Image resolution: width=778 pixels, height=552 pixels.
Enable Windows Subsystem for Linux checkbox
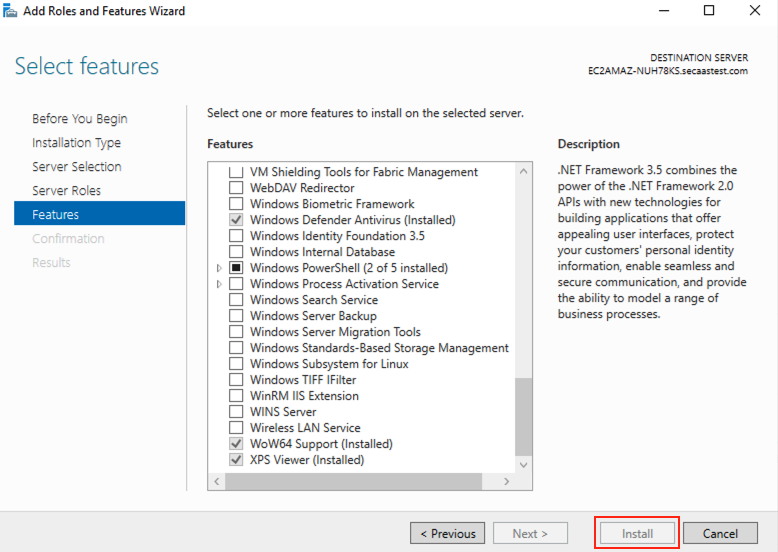point(236,364)
